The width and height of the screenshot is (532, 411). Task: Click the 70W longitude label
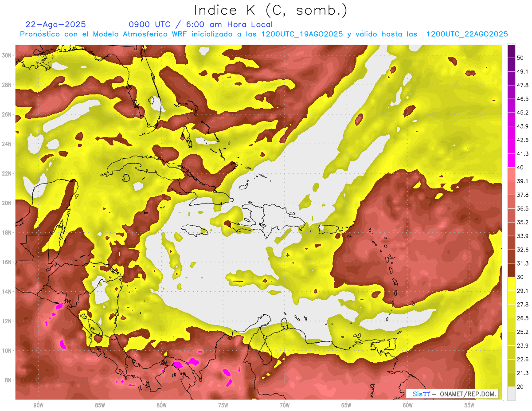[x=285, y=405]
